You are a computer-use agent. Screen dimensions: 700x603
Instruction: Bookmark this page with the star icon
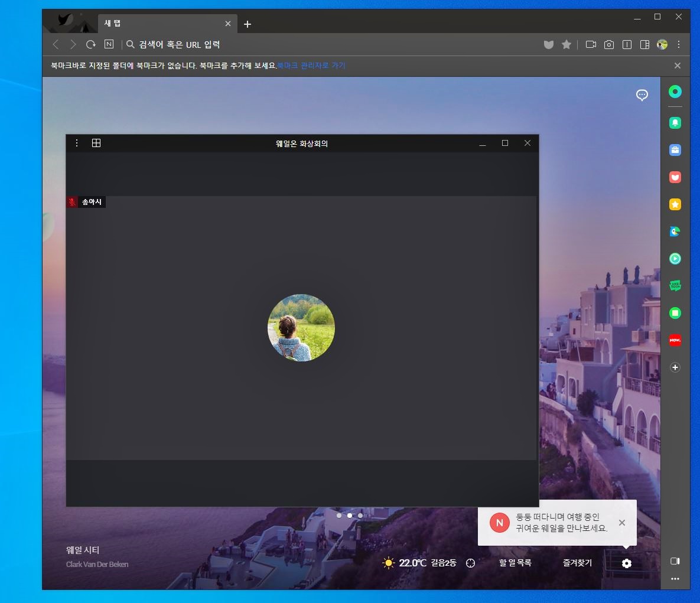coord(566,45)
